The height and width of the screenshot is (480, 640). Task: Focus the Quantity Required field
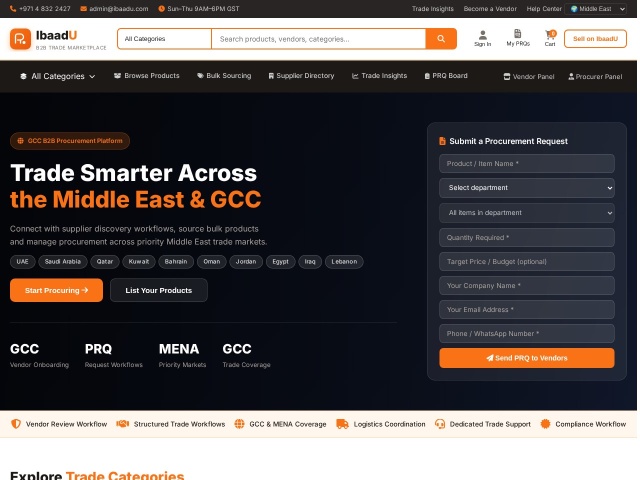click(x=527, y=238)
